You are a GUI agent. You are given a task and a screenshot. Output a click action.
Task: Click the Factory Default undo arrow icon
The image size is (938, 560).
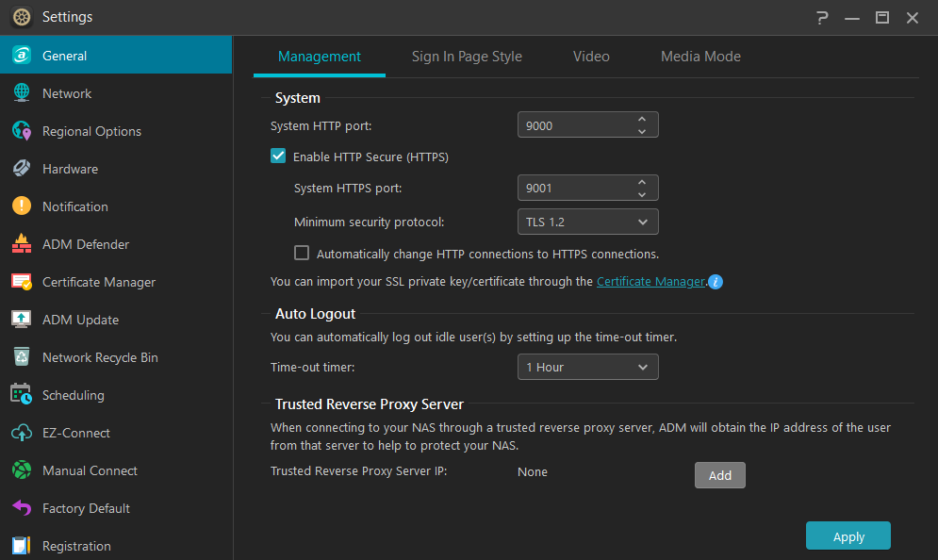point(22,507)
